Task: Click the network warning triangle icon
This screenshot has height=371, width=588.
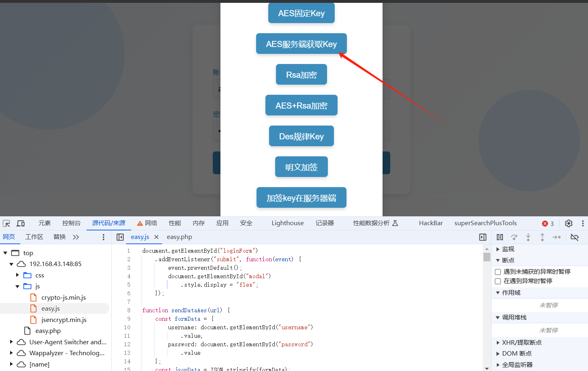Action: coord(140,224)
